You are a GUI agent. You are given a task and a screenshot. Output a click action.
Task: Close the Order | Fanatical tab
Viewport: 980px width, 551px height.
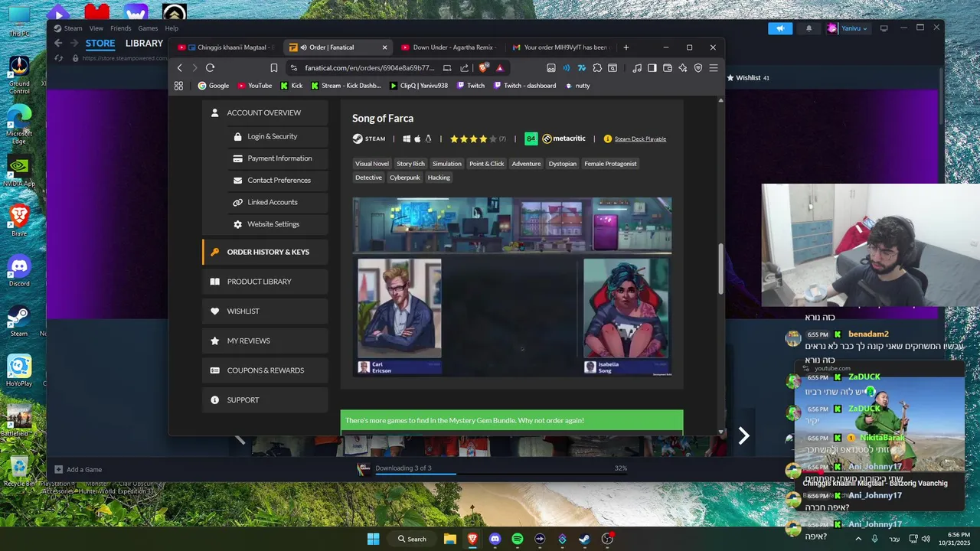(384, 47)
